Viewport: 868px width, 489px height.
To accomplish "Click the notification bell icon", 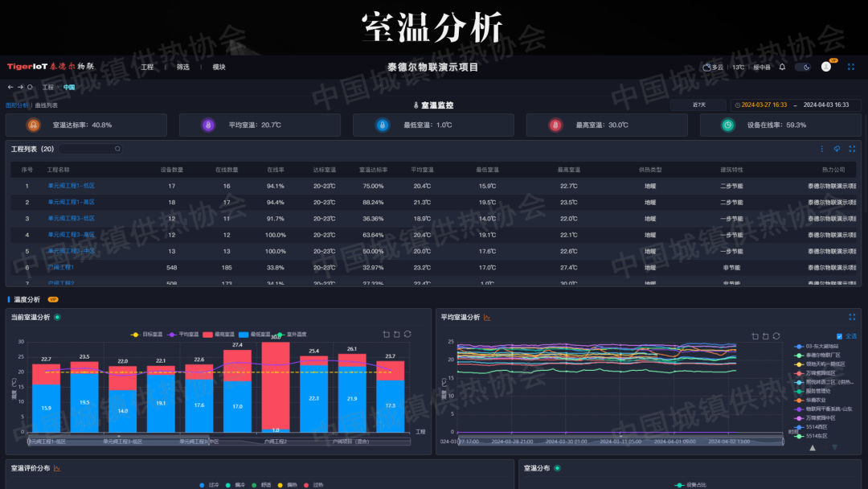I will coord(782,68).
